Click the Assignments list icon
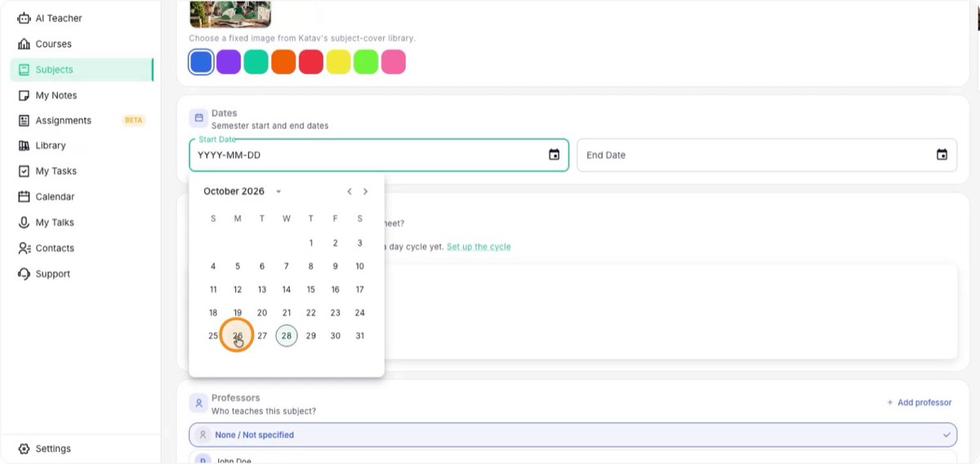The width and height of the screenshot is (980, 464). tap(24, 120)
